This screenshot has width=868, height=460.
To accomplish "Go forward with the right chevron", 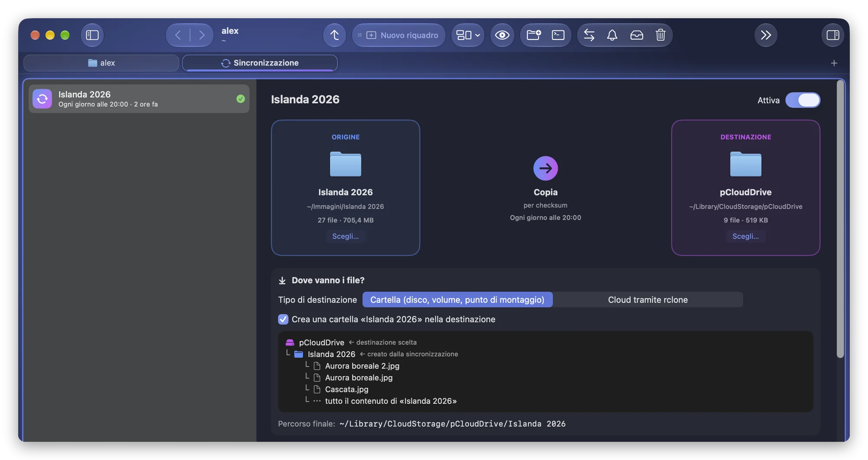I will [x=202, y=35].
